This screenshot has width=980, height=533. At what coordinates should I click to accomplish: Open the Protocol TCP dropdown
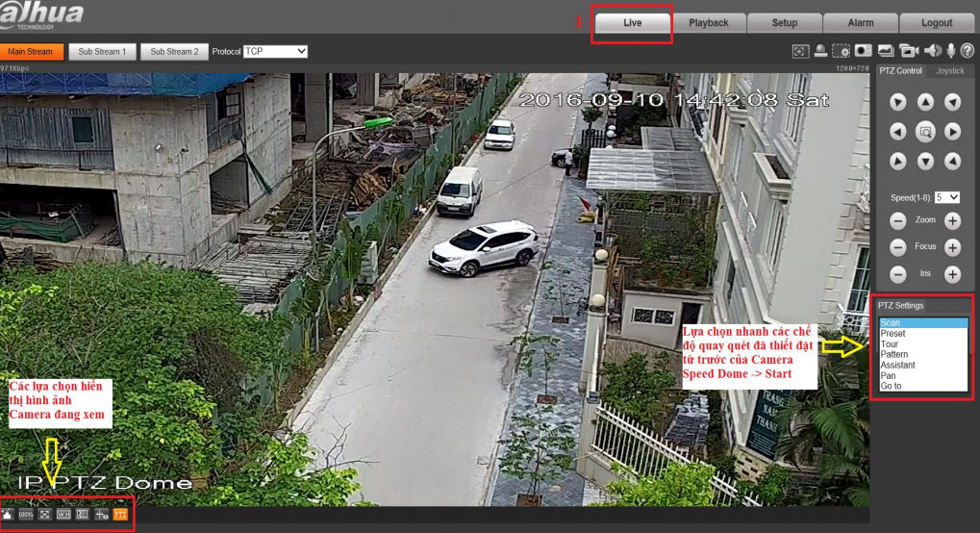click(275, 51)
